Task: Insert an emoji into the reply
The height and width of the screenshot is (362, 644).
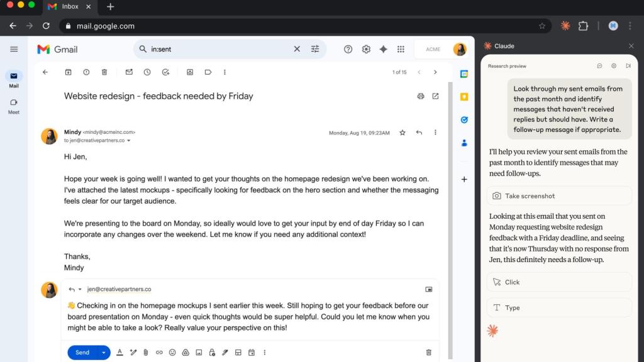Action: point(172,353)
